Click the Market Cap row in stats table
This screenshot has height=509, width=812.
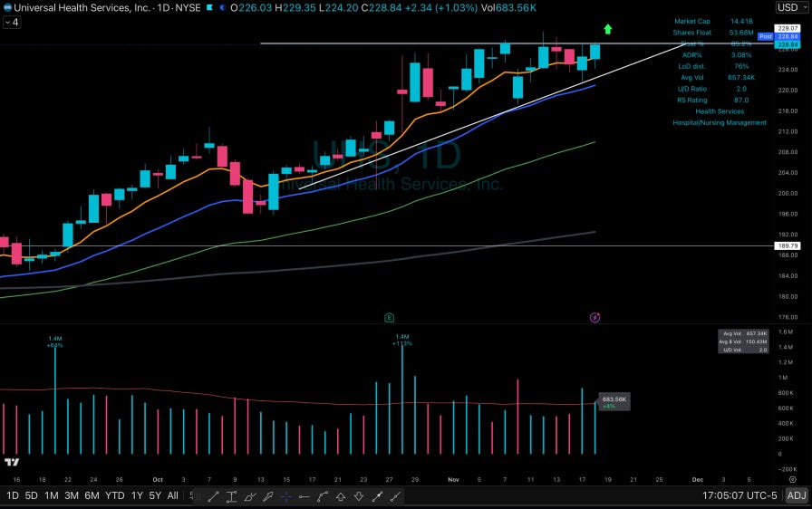point(713,21)
